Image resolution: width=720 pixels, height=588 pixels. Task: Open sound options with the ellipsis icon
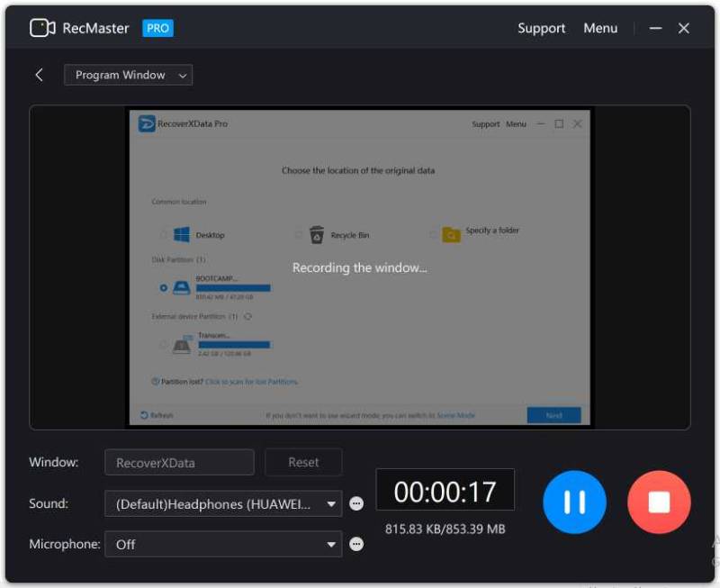click(x=356, y=504)
